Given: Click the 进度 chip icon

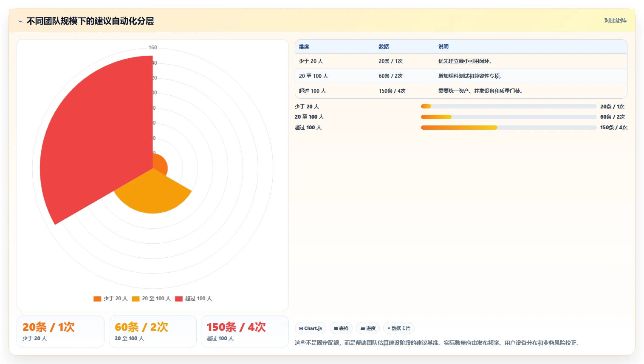Looking at the screenshot, I should [x=363, y=328].
